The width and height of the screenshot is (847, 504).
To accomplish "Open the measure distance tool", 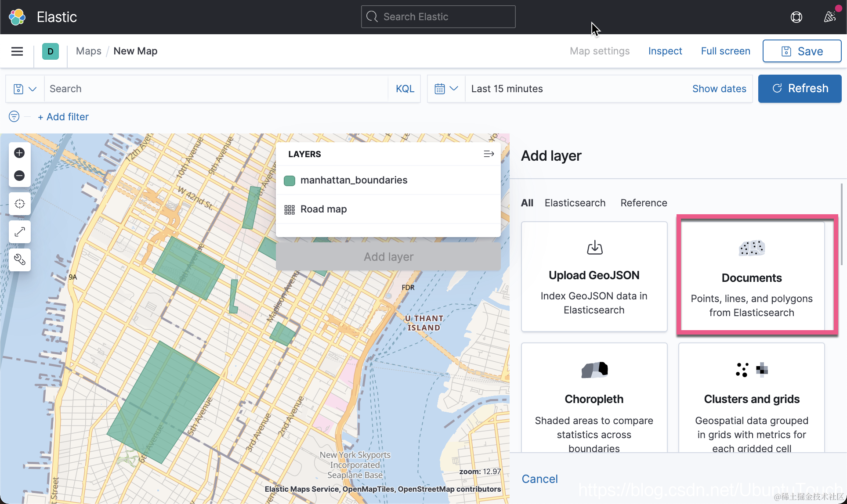I will click(x=19, y=232).
